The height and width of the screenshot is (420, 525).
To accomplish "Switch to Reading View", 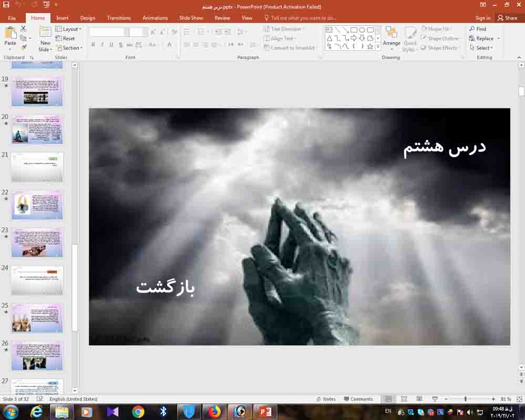I will pyautogui.click(x=419, y=399).
